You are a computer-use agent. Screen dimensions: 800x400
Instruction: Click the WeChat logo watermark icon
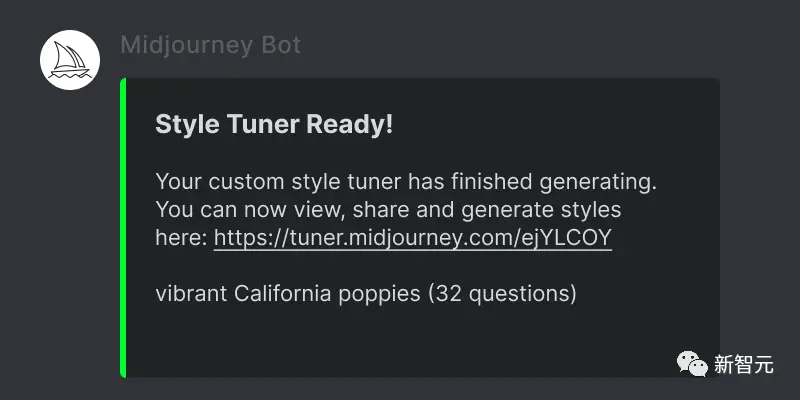pos(692,363)
